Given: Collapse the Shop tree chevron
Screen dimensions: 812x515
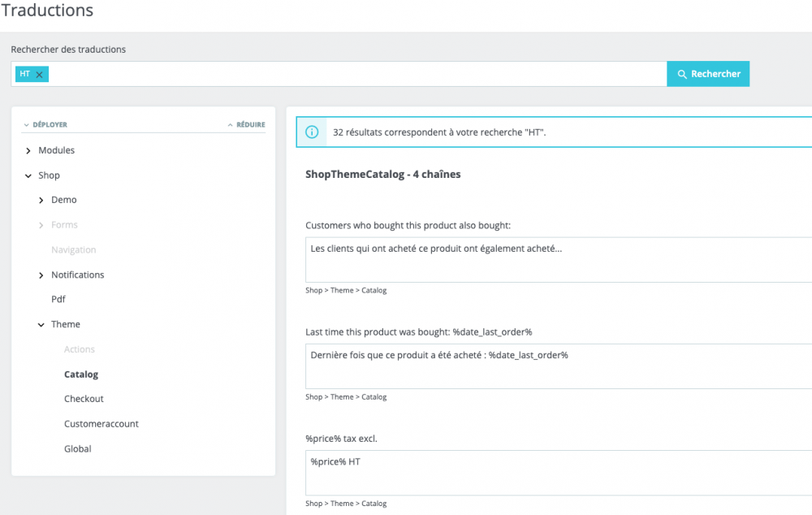Looking at the screenshot, I should point(28,175).
